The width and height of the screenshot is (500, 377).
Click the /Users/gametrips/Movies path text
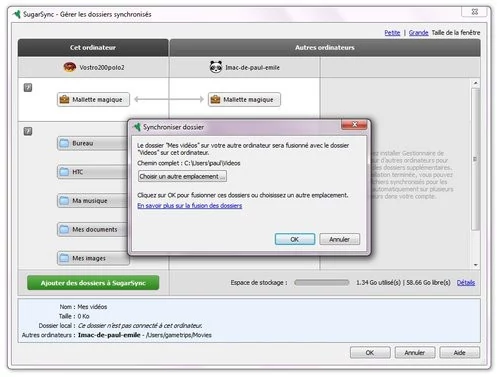(x=179, y=335)
